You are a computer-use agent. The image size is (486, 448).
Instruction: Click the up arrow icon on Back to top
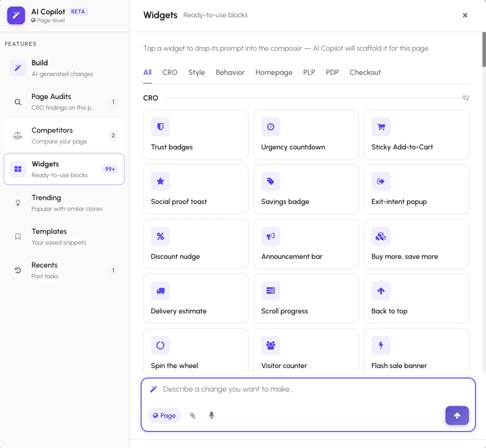pyautogui.click(x=381, y=291)
